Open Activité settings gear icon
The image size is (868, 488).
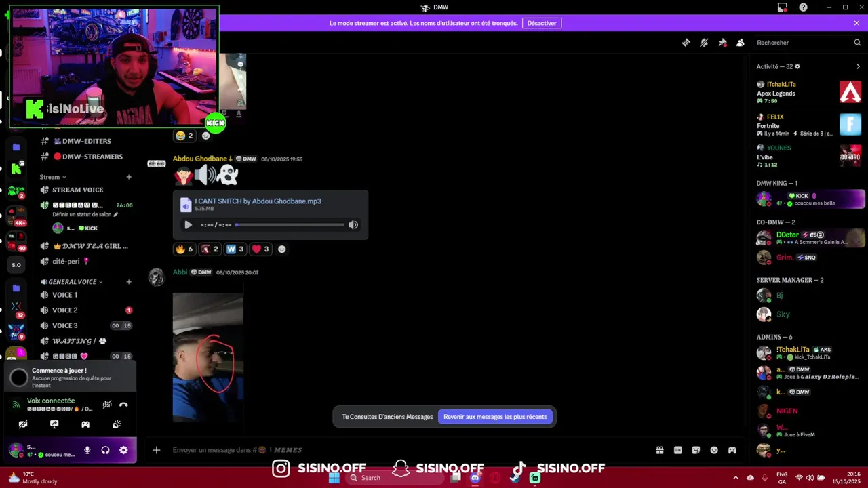(797, 66)
